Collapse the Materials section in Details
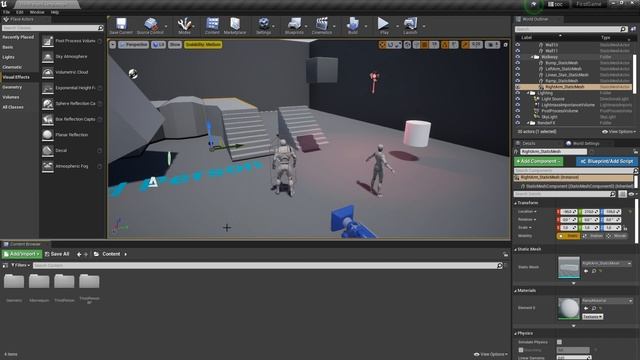Image resolution: width=640 pixels, height=360 pixels. tap(516, 291)
